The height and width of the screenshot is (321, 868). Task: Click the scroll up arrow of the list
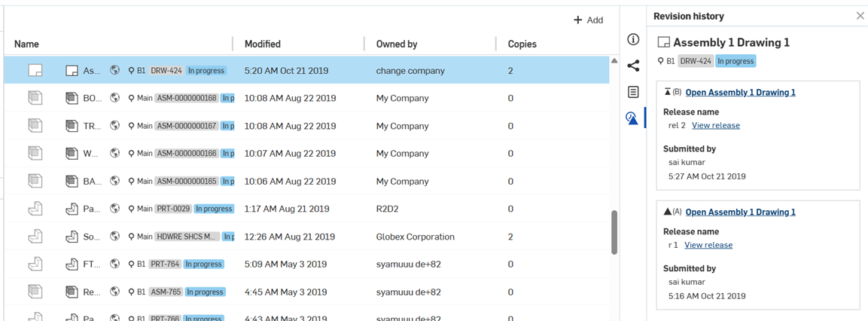[x=614, y=61]
